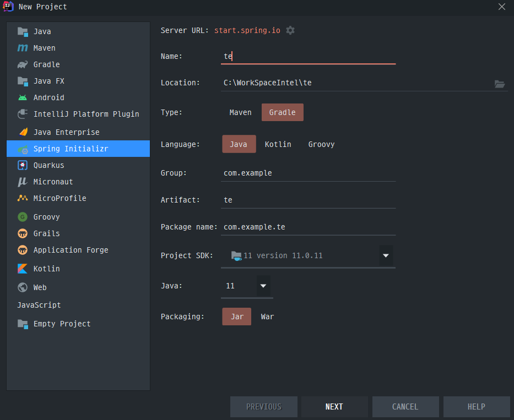The width and height of the screenshot is (514, 420).
Task: Select Micronaut in sidebar list
Action: point(78,182)
